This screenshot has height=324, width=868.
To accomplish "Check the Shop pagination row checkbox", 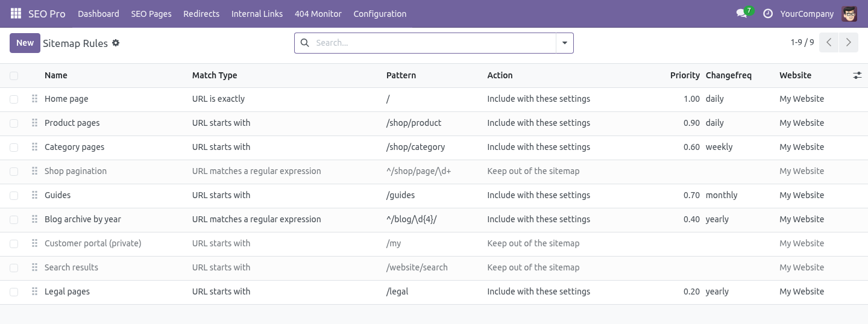I will pos(14,171).
